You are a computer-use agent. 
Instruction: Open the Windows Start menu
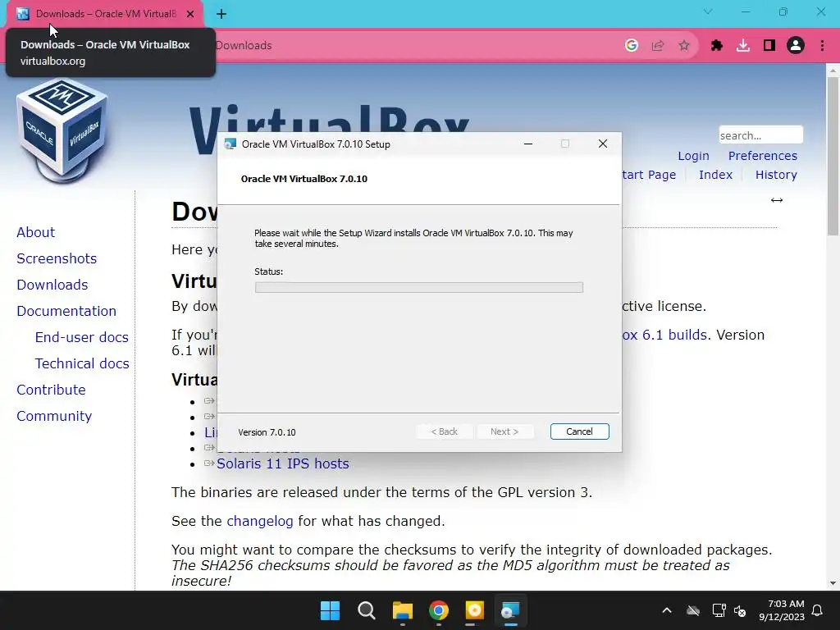pyautogui.click(x=330, y=610)
